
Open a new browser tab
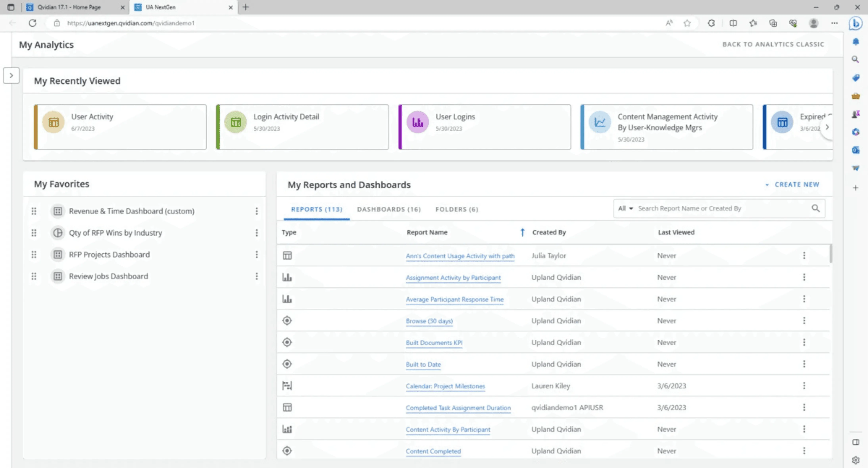(x=246, y=7)
